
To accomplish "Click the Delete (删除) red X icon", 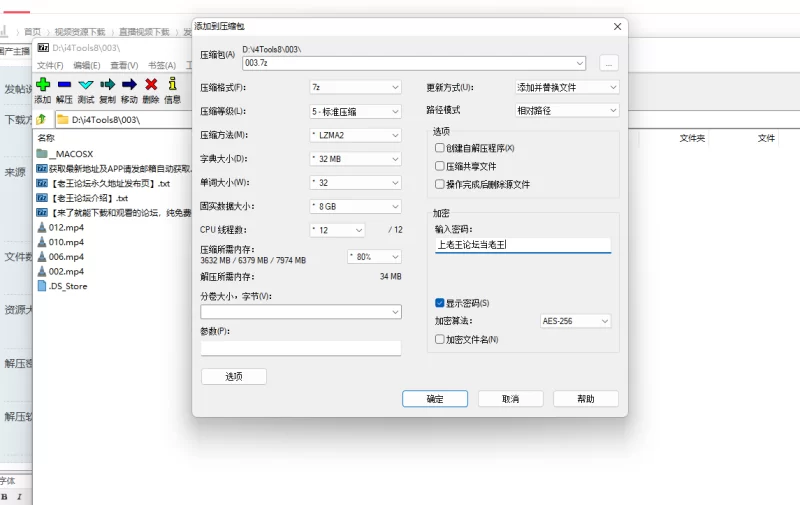I will [x=151, y=84].
